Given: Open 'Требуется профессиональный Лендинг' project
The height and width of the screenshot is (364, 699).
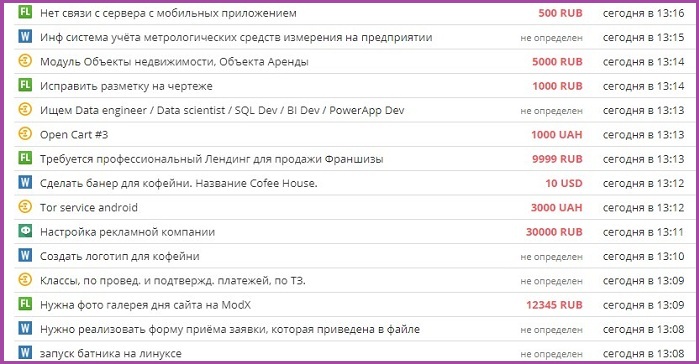Looking at the screenshot, I should pyautogui.click(x=211, y=159).
